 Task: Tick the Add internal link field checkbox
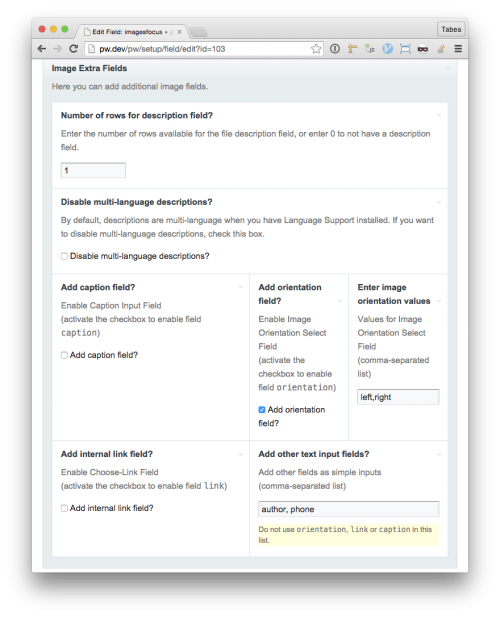pos(64,508)
